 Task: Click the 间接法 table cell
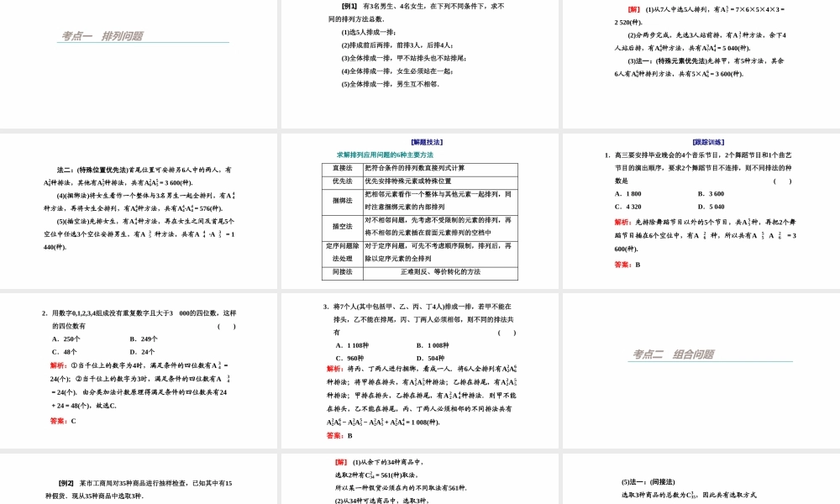pos(343,272)
